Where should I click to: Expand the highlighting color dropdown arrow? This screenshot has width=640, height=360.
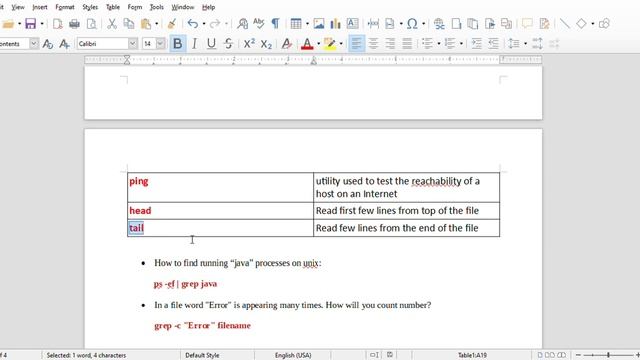click(341, 44)
